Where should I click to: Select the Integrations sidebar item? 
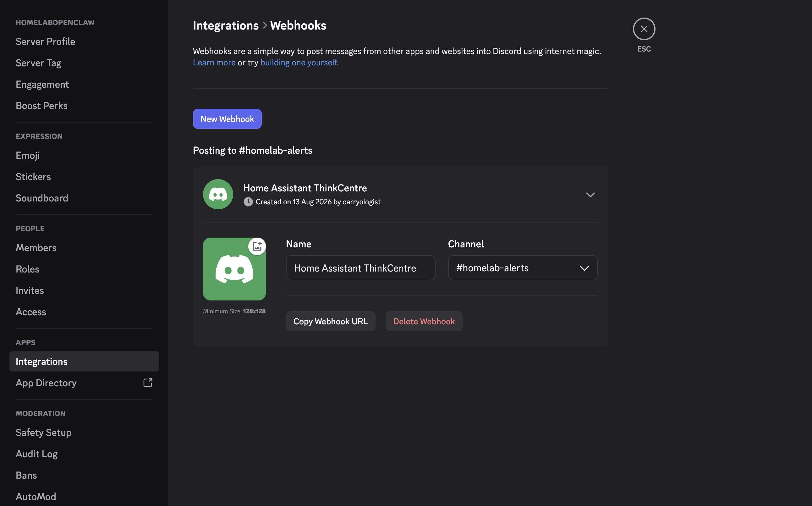[x=84, y=361]
